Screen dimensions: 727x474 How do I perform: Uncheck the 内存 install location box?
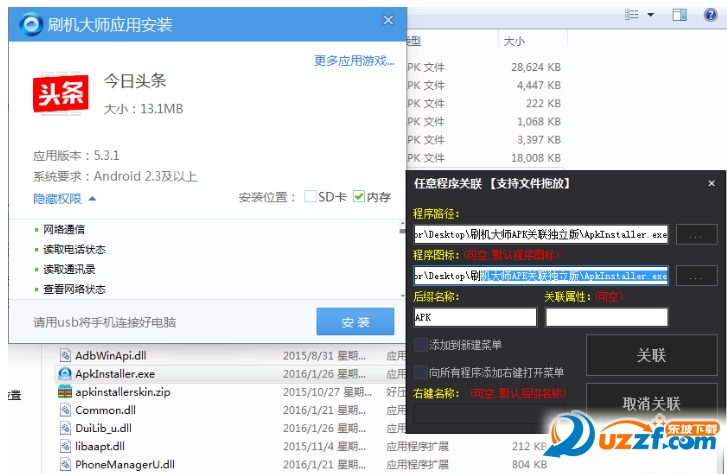pos(358,197)
